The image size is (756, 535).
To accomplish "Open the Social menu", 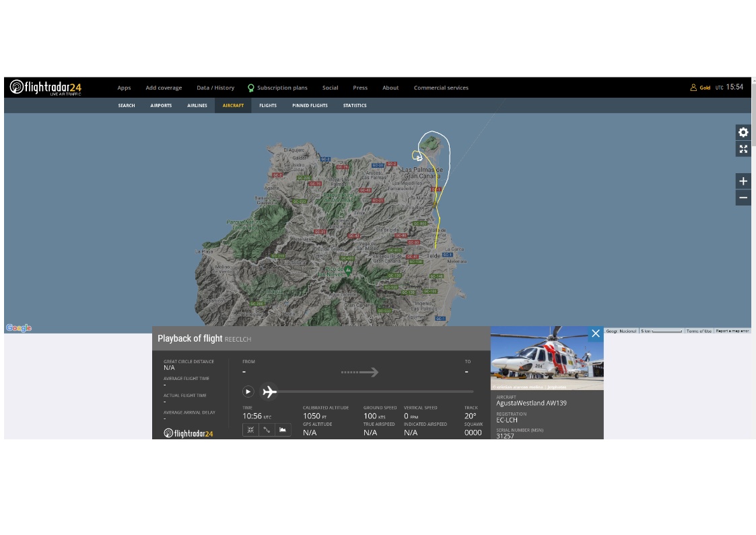I will coord(331,88).
